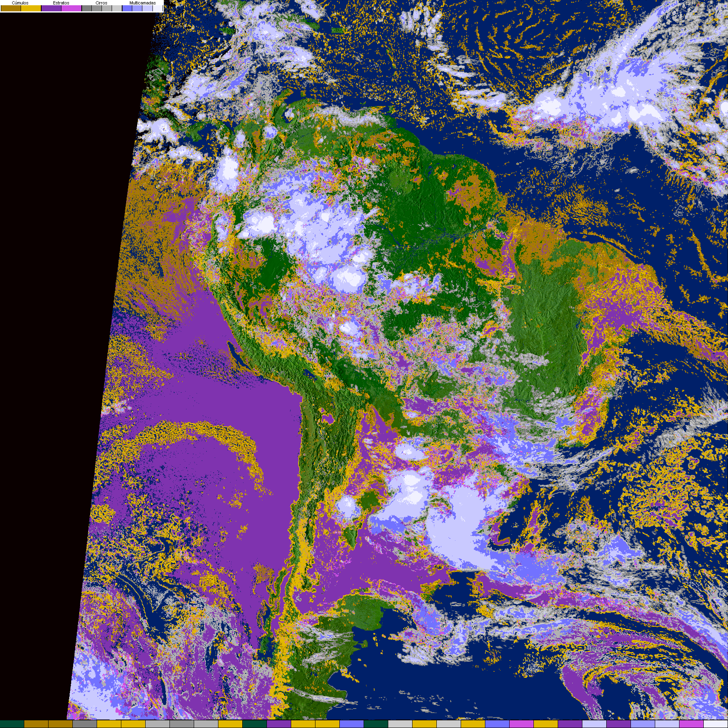Select the lightest gray Cirros legend swatch

coord(117,8)
